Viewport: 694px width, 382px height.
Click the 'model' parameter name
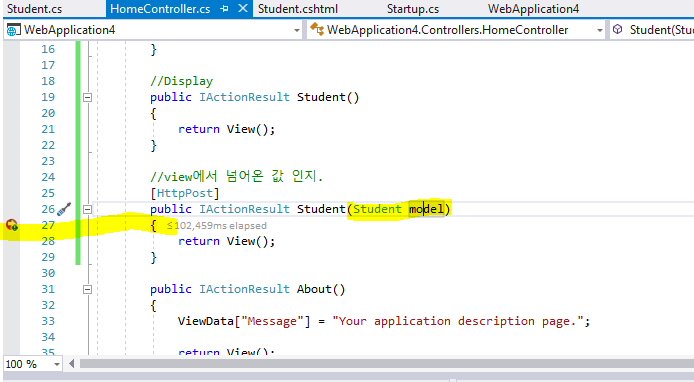[426, 209]
